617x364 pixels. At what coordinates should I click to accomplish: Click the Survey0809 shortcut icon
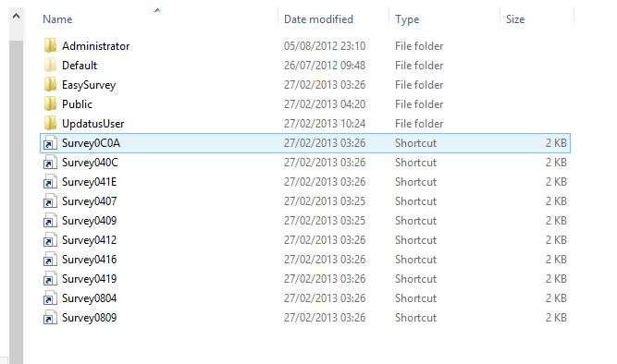click(50, 318)
